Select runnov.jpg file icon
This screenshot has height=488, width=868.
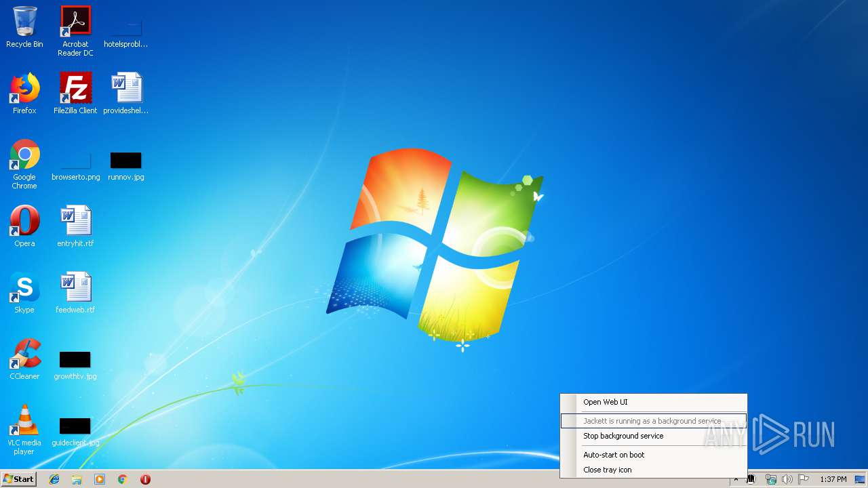tap(125, 165)
